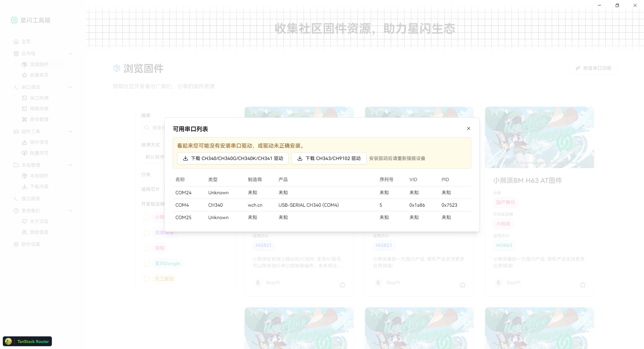644x349 pixels.
Task: Click the 0x7523 PID value
Action: tap(449, 205)
